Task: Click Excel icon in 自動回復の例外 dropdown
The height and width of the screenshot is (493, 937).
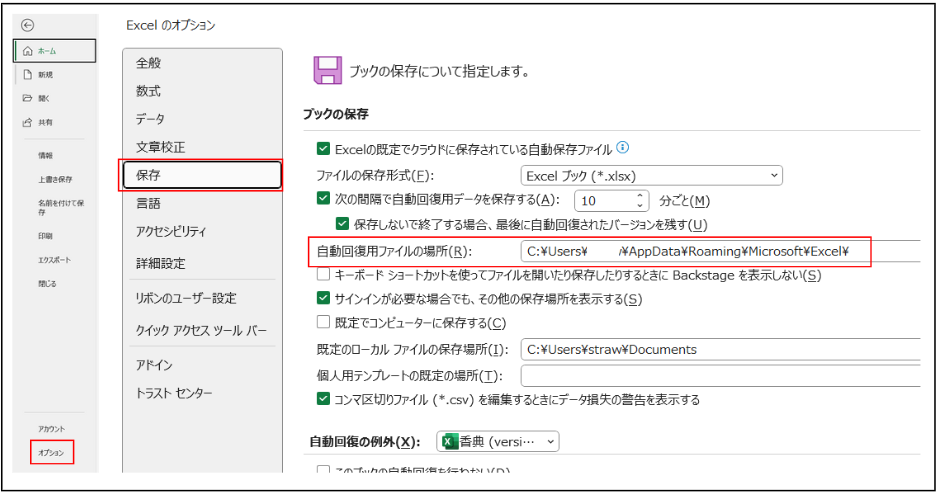Action: (x=450, y=441)
